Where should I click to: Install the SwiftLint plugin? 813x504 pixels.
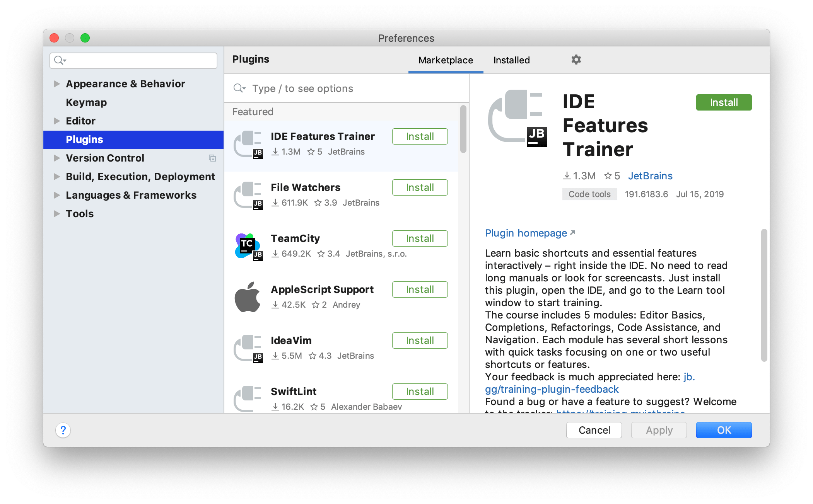click(420, 392)
